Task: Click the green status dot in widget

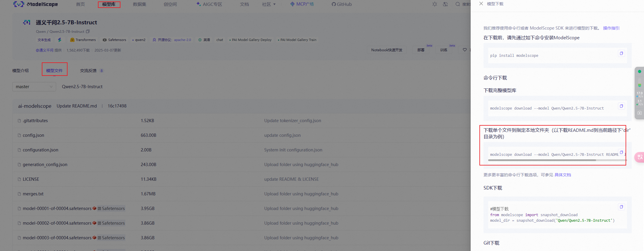Action: (x=640, y=71)
